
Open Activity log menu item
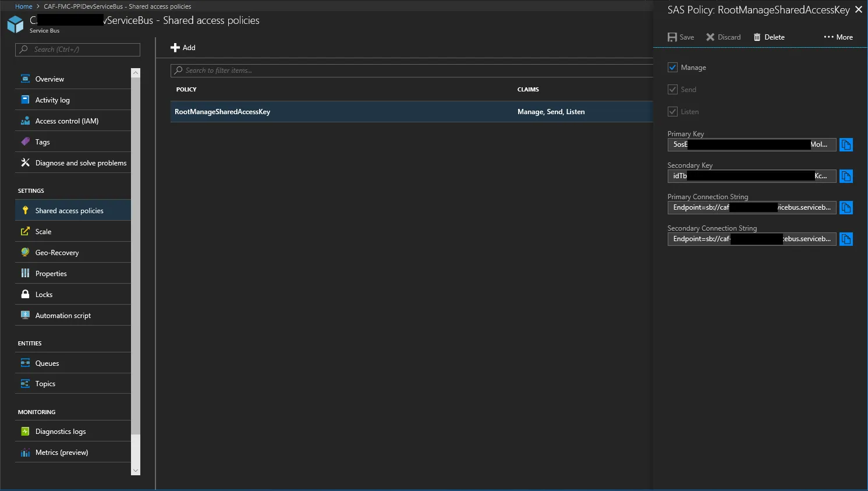point(73,100)
